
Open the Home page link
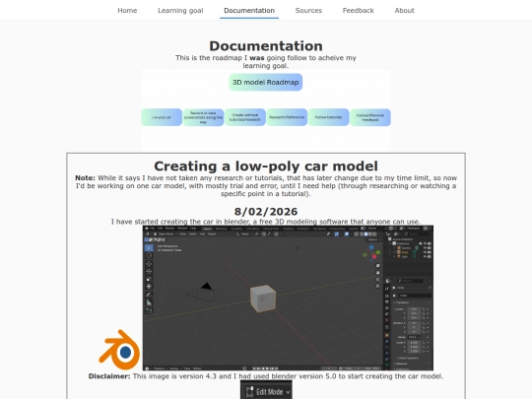tap(127, 11)
